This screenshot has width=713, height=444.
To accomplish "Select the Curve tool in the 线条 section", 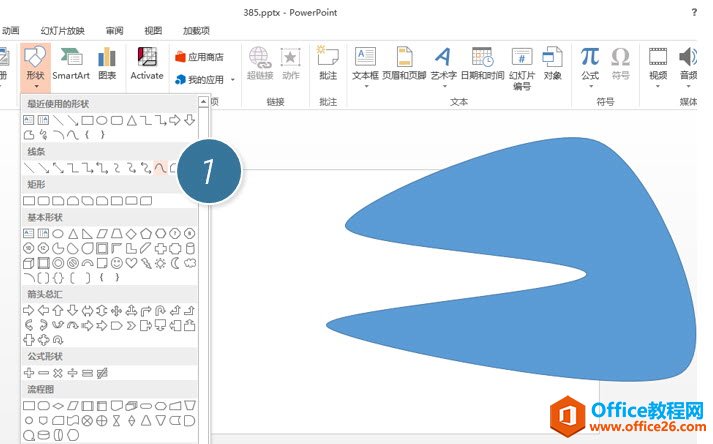I will point(160,168).
